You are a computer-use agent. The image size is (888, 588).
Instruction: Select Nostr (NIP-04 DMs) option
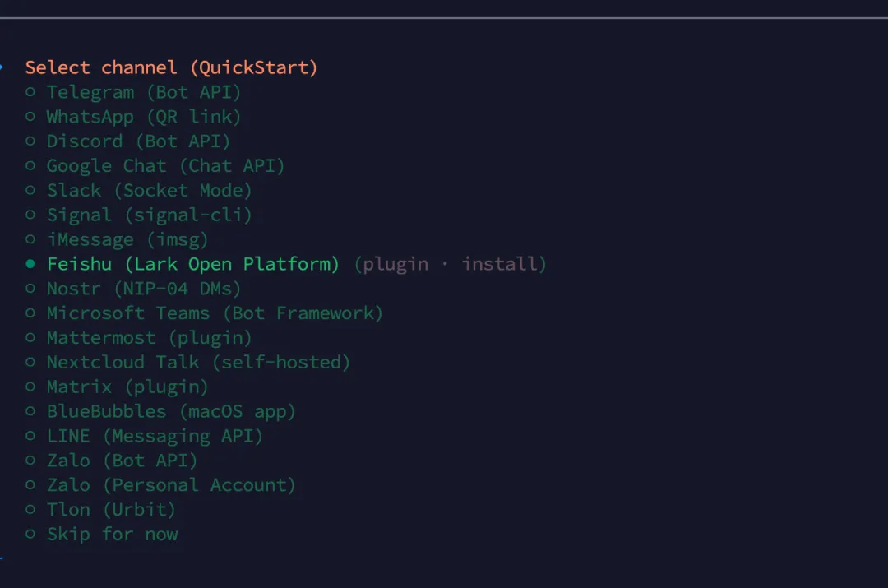click(x=143, y=289)
